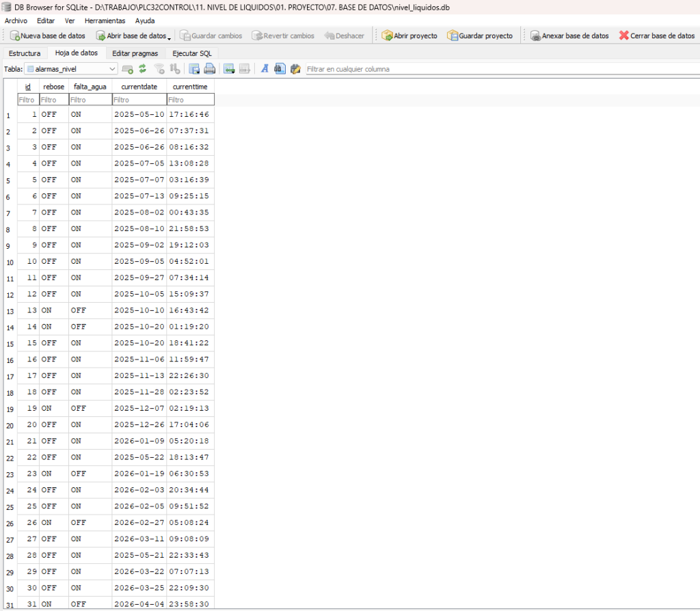Sort by the rebose column header
This screenshot has width=700, height=611.
(53, 87)
